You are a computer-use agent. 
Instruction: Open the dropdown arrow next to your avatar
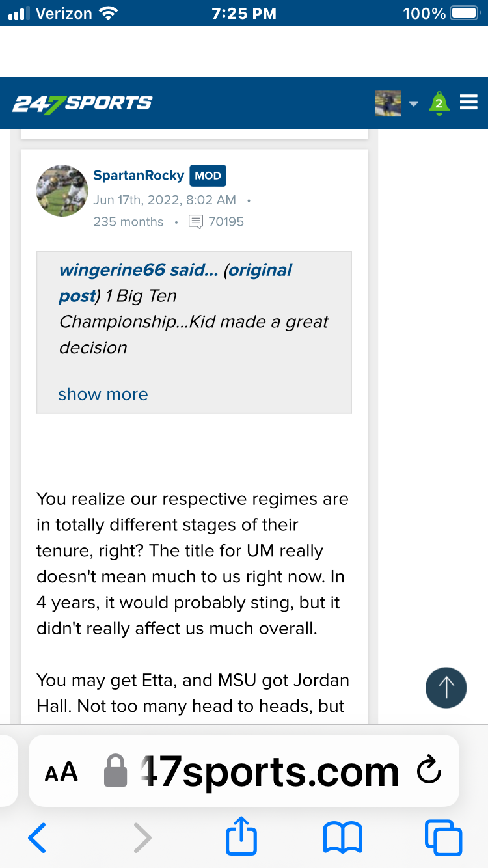[414, 103]
